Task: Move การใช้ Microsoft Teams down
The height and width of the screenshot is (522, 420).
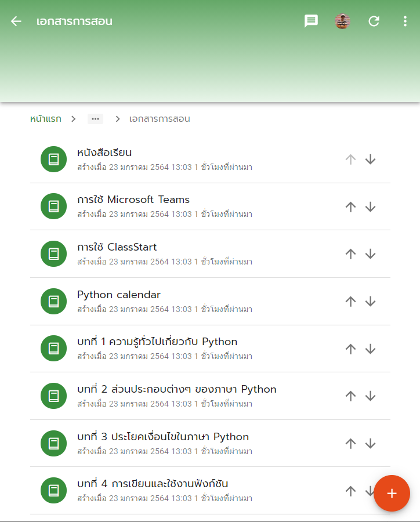Action: click(x=370, y=206)
